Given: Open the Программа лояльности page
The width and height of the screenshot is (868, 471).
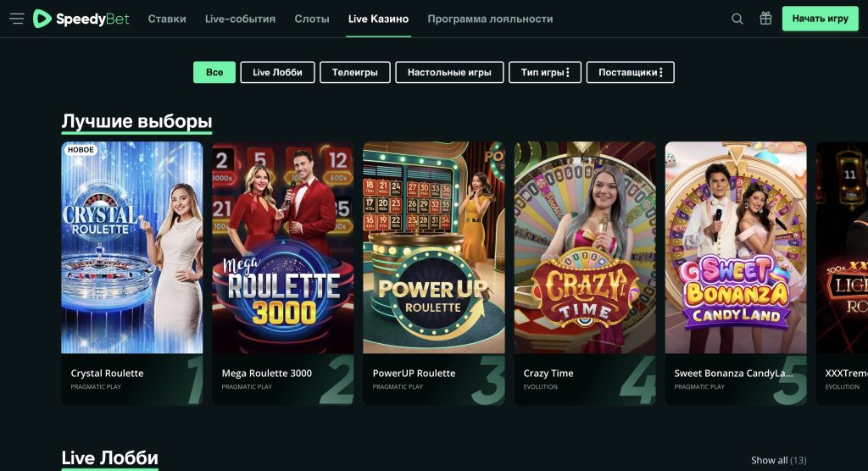Looking at the screenshot, I should (490, 19).
